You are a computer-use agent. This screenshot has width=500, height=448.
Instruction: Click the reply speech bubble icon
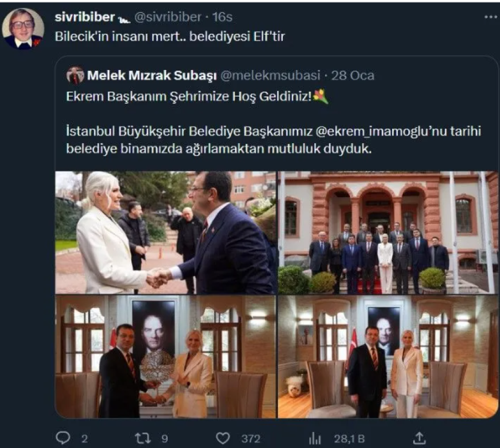click(63, 438)
